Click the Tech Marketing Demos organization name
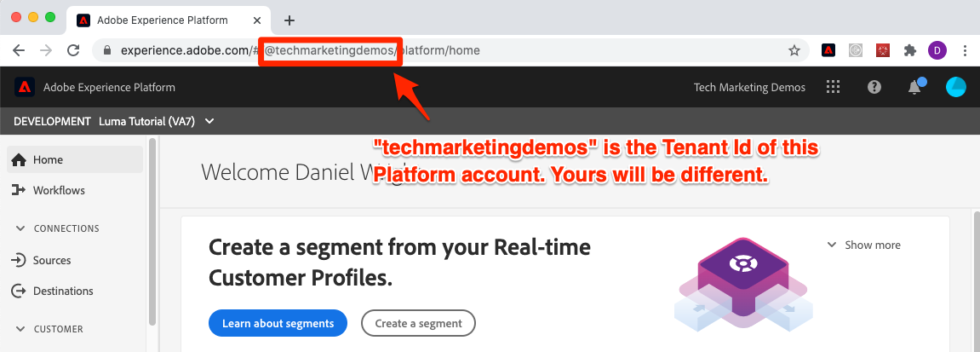980x352 pixels. 749,88
